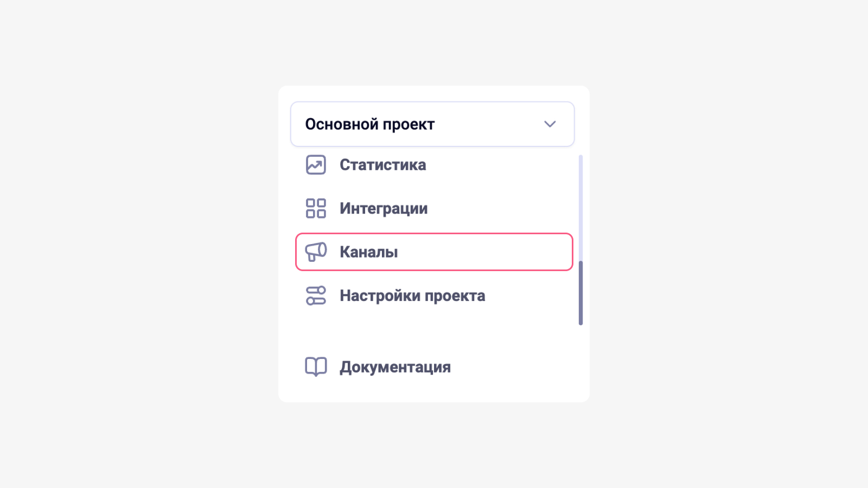Click the Настройки проекта toggle-switches icon

316,296
